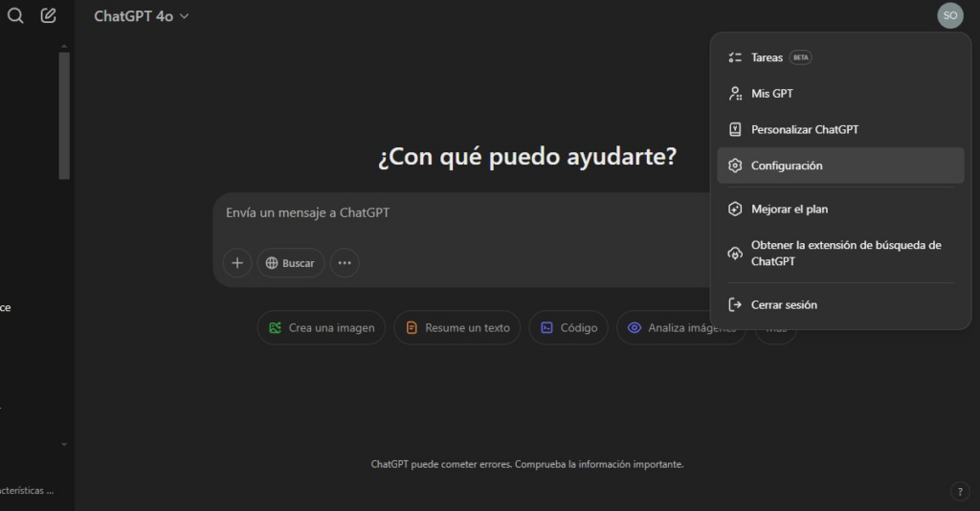This screenshot has height=511, width=980.
Task: Click the Tareas checklist icon
Action: click(735, 57)
